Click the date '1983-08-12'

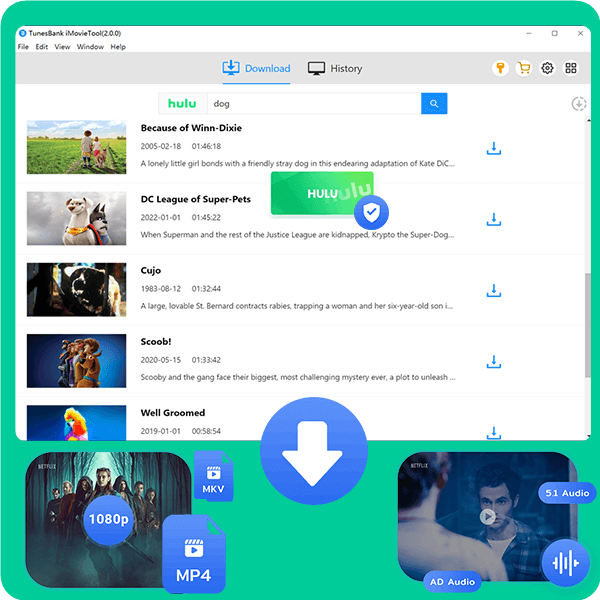tap(161, 289)
